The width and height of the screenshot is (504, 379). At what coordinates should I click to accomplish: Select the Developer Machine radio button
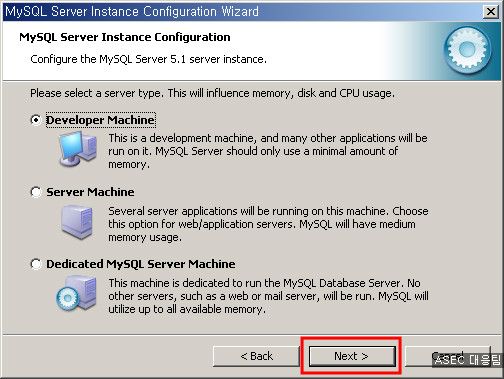point(36,120)
